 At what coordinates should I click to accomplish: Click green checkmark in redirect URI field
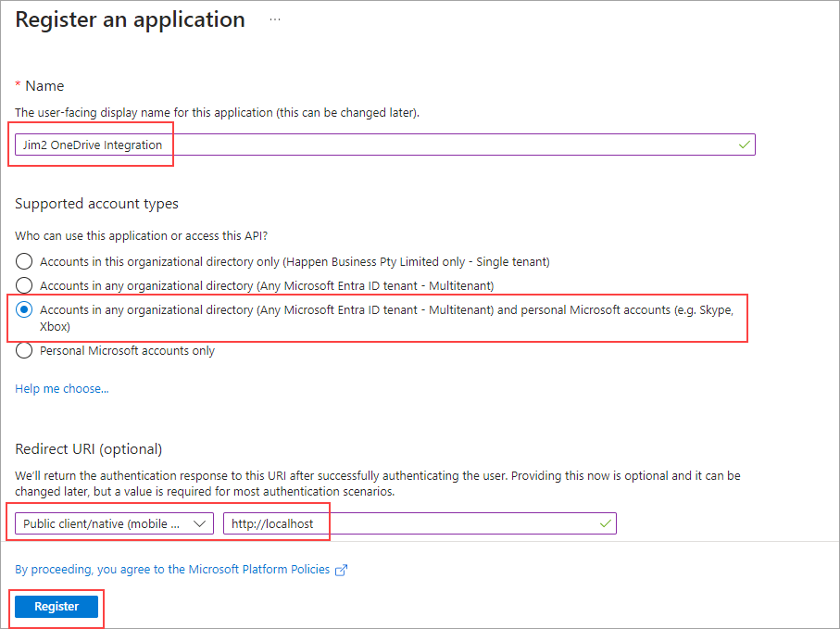tap(605, 523)
